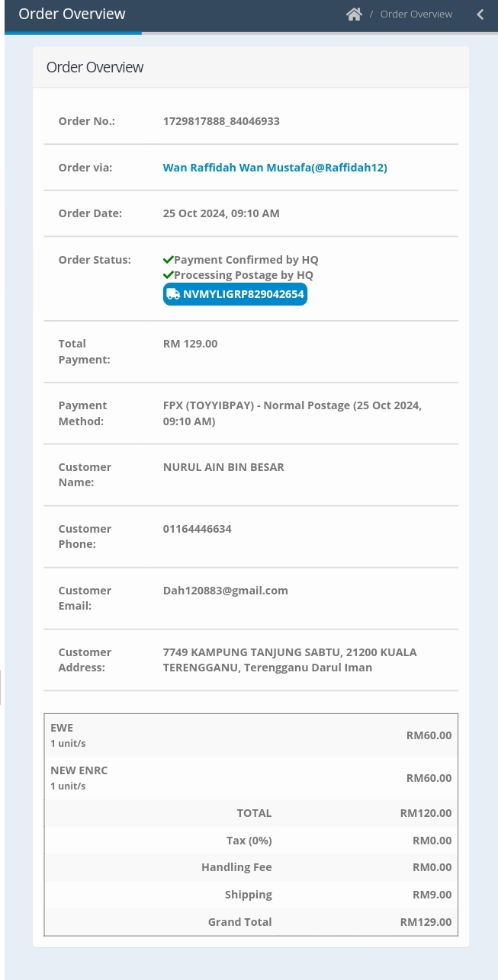Click the Order Overview card heading
Screen dimensions: 498x980
pyautogui.click(x=95, y=67)
